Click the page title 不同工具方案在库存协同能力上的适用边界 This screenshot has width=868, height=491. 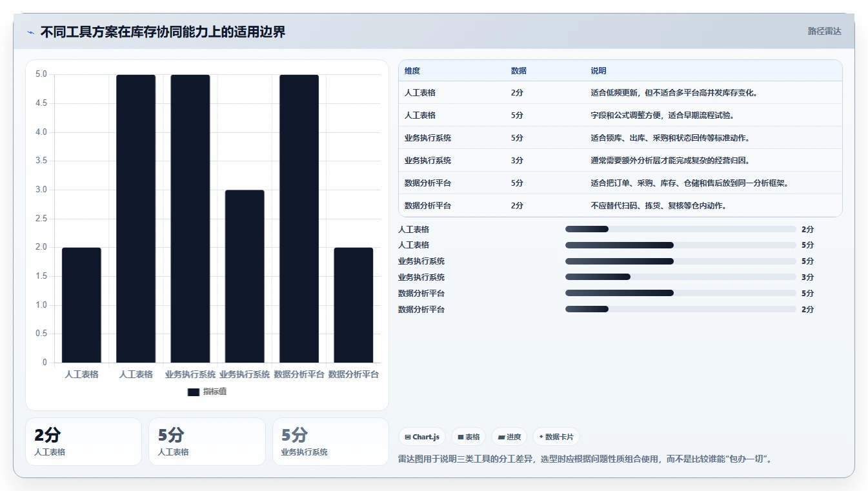click(x=163, y=32)
